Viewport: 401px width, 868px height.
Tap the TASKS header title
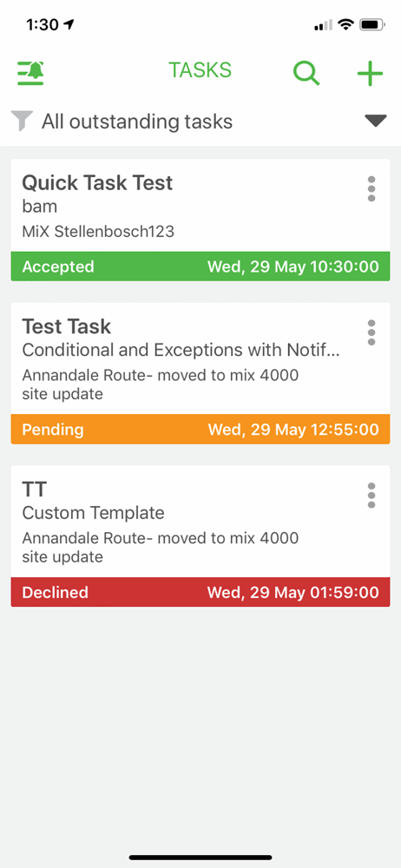coord(200,70)
